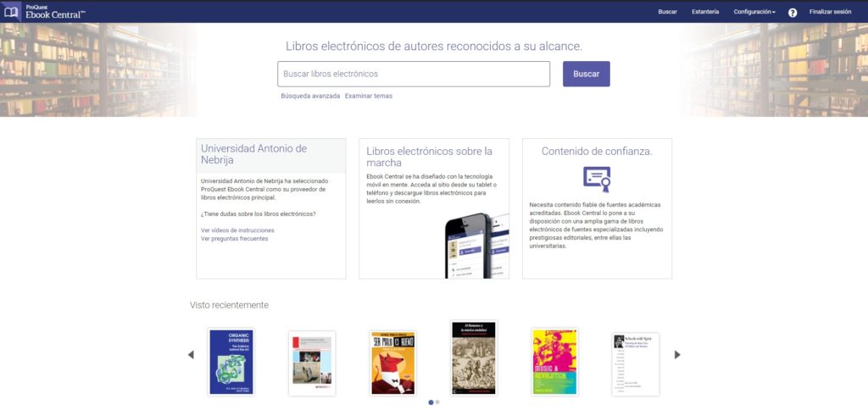Click the Universidad Antonio de Nebrija heading

point(254,154)
